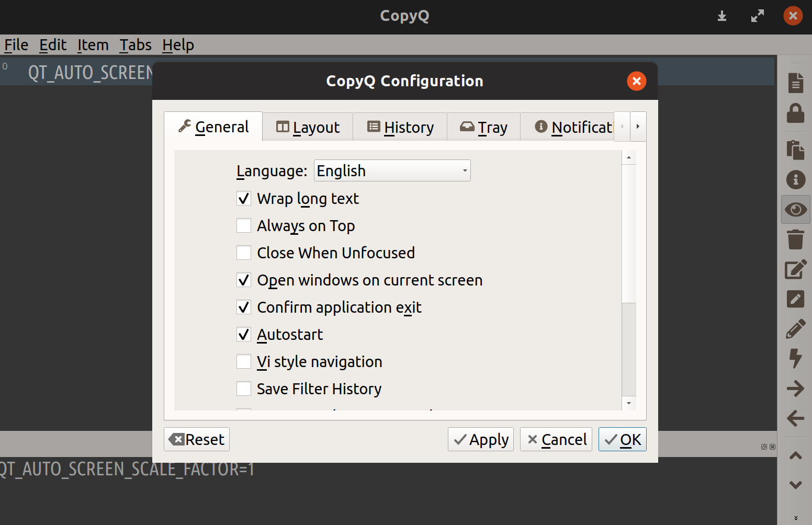Uncheck the Wrap long text checkbox
Screen dimensions: 812x525
coord(244,199)
